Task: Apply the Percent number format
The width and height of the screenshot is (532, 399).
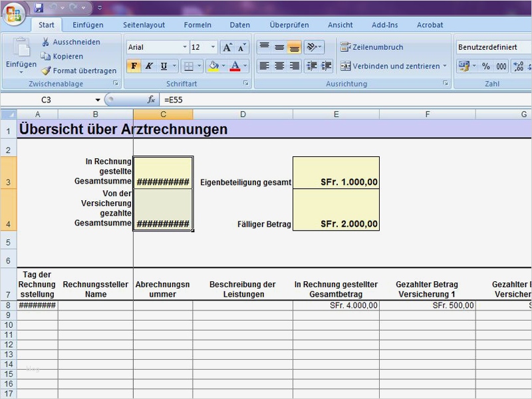Action: (486, 66)
